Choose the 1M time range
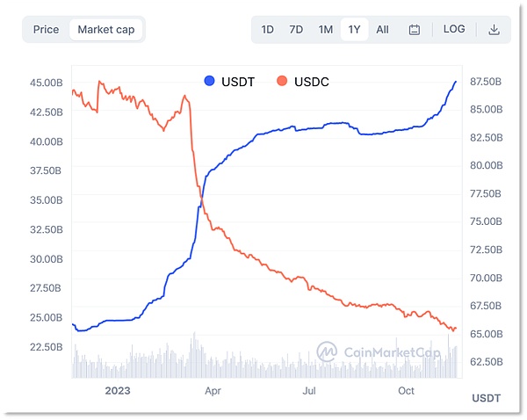The image size is (527, 420). (x=326, y=29)
